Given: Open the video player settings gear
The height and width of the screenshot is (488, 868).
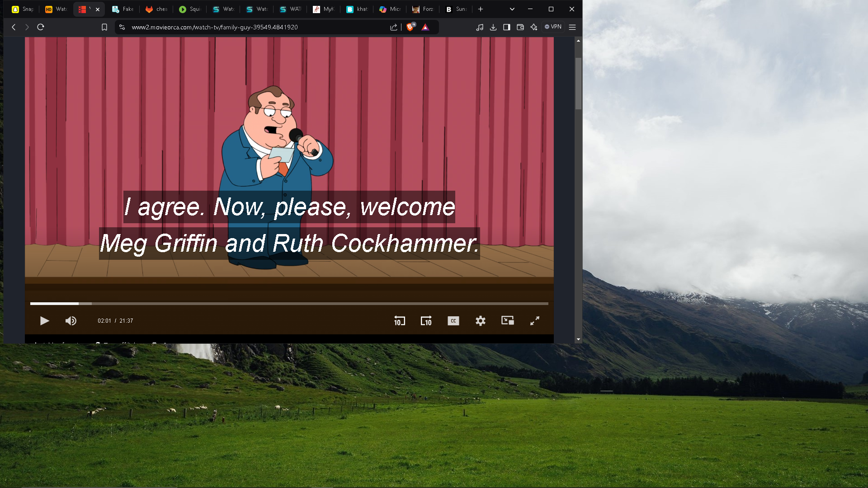Looking at the screenshot, I should pos(481,321).
